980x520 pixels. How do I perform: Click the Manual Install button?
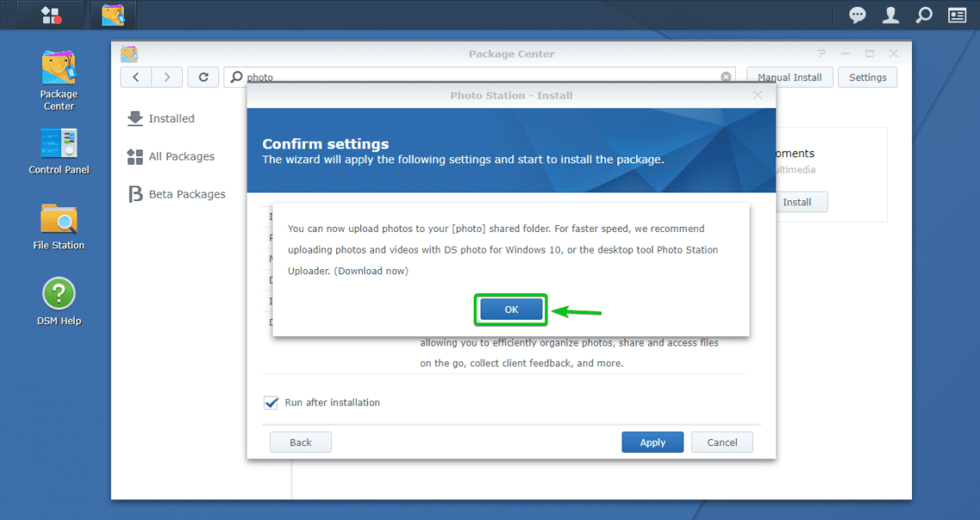(x=788, y=76)
